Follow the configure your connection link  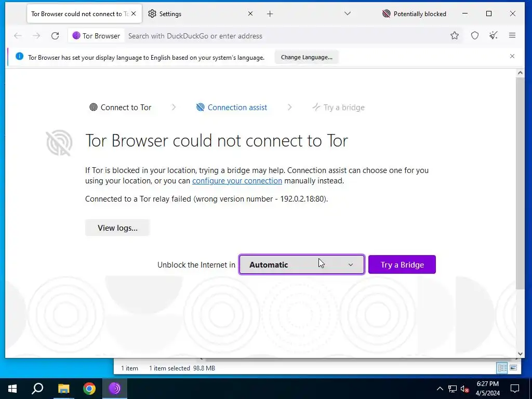237,181
